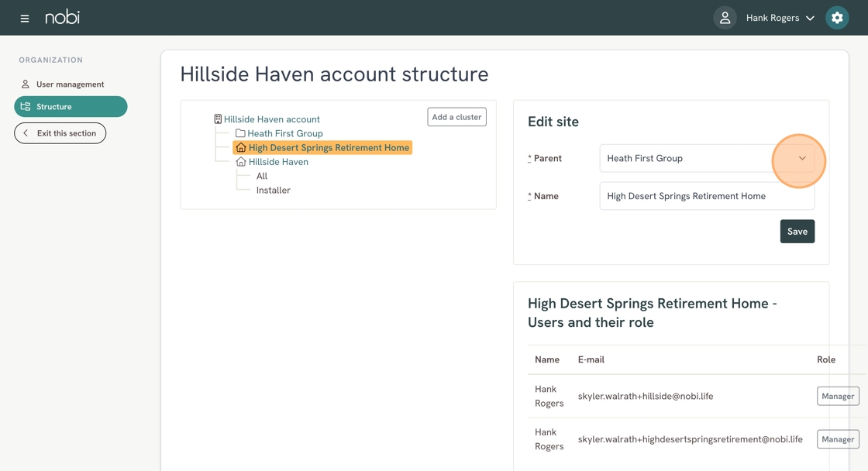
Task: Click Add a cluster button
Action: (456, 117)
